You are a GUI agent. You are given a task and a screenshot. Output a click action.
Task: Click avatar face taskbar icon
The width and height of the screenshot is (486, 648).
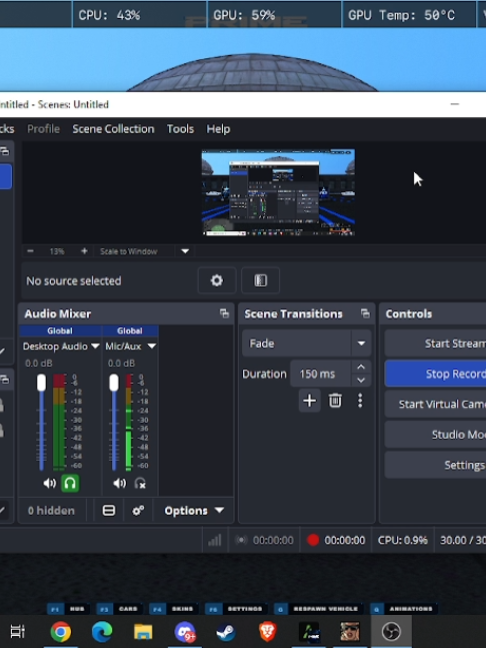[350, 631]
